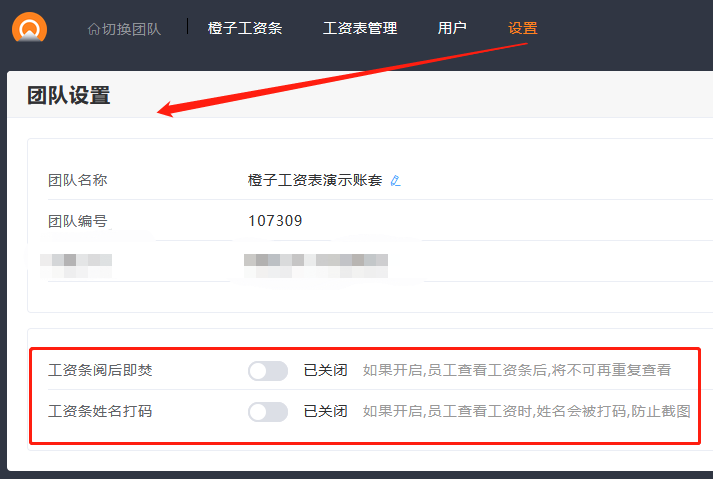Click the 工资条姓名打码 label
This screenshot has height=479, width=713.
pyautogui.click(x=100, y=411)
